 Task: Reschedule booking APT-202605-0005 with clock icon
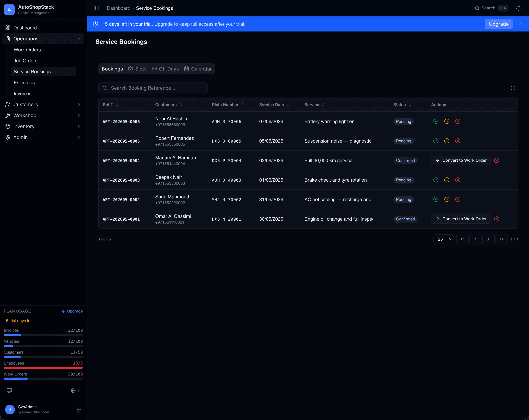[x=447, y=141]
